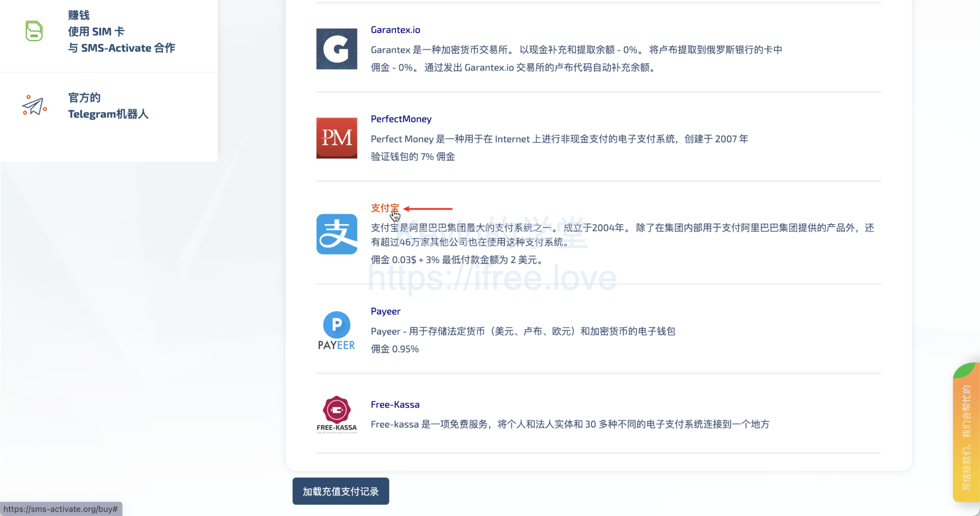Open the Payeer payment option
This screenshot has height=516, width=980.
click(386, 311)
